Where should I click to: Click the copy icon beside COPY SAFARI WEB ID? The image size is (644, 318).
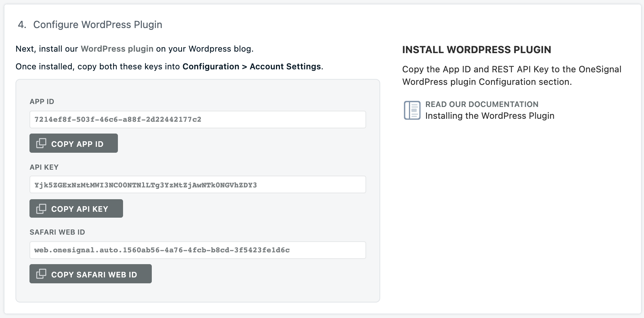click(x=41, y=274)
